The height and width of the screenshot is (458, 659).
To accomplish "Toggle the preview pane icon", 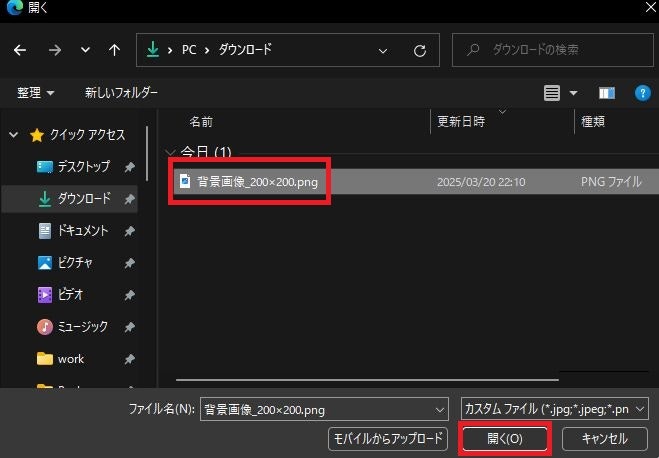I will pyautogui.click(x=607, y=93).
